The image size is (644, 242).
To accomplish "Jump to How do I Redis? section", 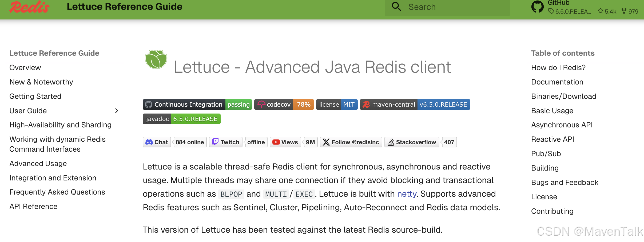I will click(x=558, y=68).
